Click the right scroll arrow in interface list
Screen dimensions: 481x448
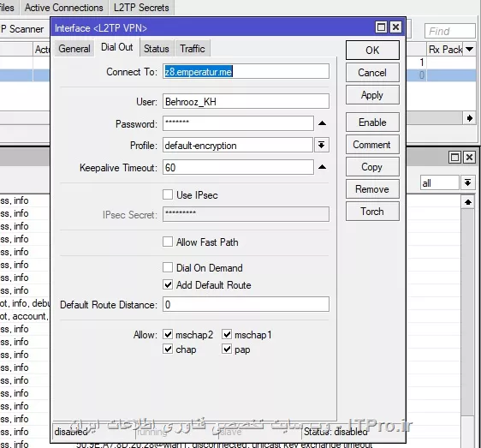(469, 118)
